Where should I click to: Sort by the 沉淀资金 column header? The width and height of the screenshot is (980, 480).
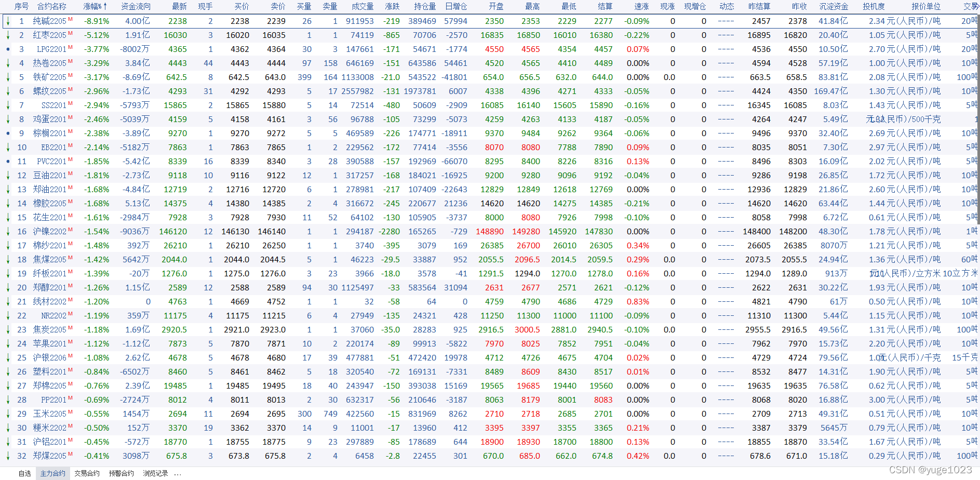[x=834, y=6]
